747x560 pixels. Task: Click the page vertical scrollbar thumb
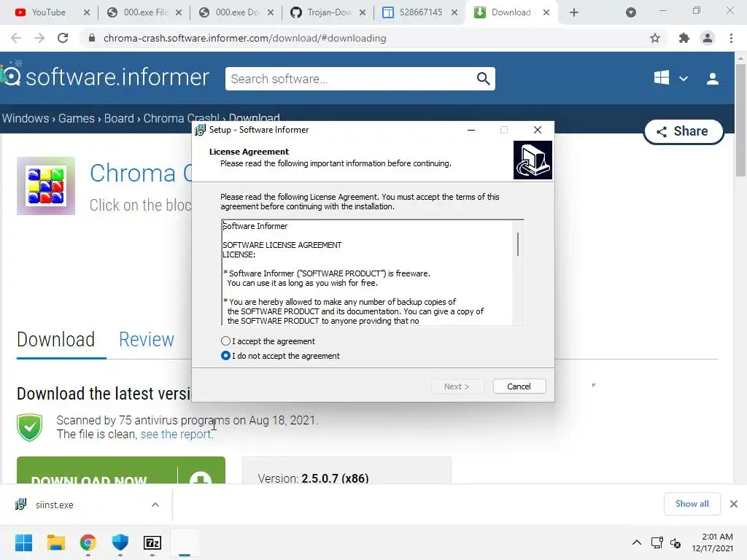click(x=740, y=119)
